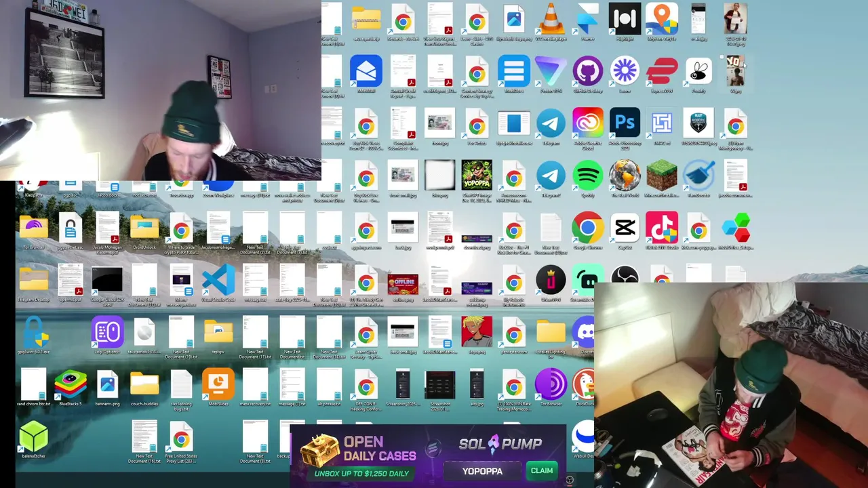This screenshot has height=488, width=868.
Task: Launch Visual Studio Code
Action: 218,281
